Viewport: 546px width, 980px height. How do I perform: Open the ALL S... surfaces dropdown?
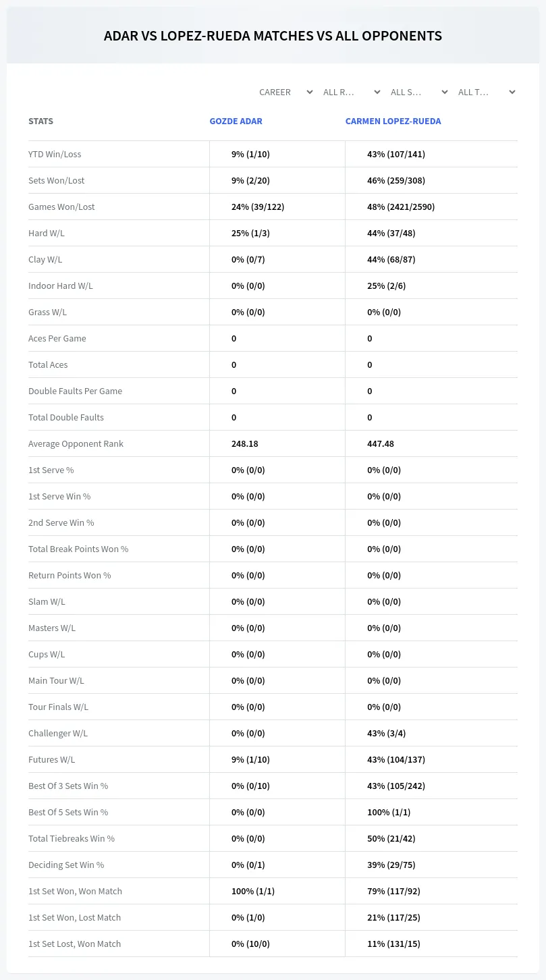tap(418, 92)
